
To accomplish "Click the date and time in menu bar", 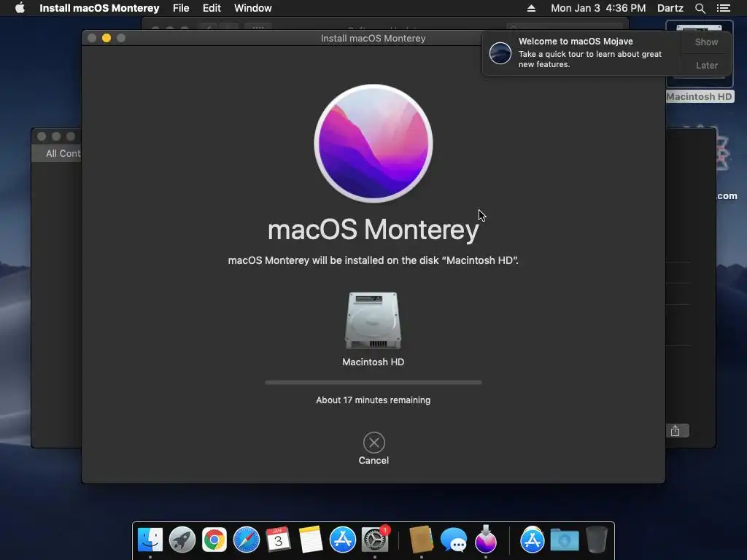I will tap(598, 8).
